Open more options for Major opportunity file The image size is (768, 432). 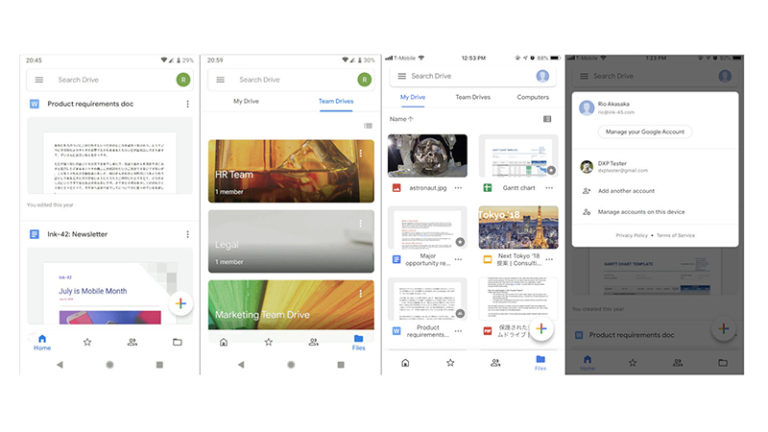pos(458,259)
